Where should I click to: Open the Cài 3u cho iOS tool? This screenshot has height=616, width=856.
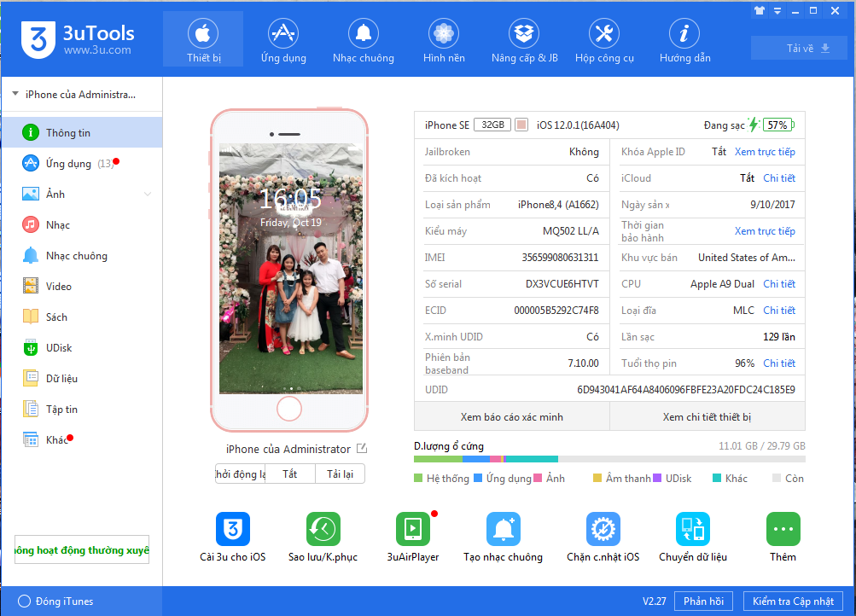232,529
